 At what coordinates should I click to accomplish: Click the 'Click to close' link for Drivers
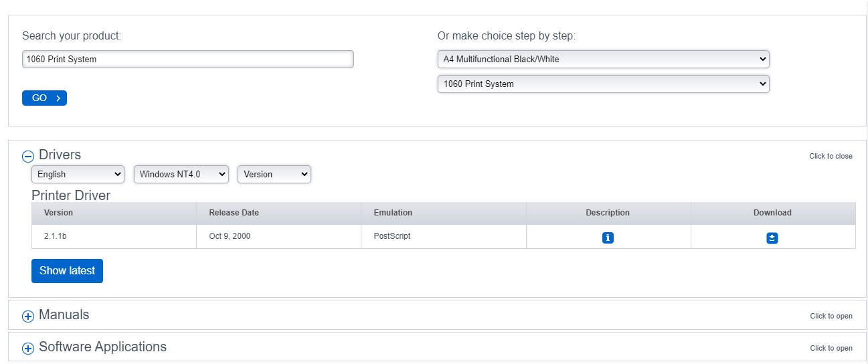coord(831,156)
